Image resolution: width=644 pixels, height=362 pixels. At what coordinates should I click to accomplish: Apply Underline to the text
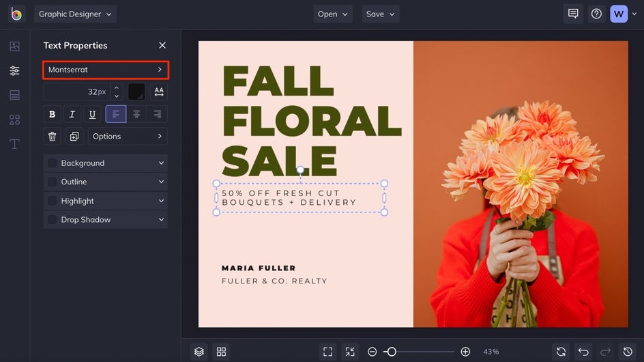(92, 114)
